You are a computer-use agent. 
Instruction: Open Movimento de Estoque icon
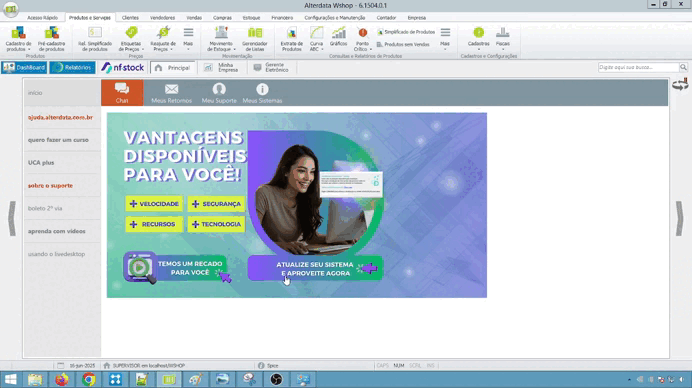[x=221, y=33]
